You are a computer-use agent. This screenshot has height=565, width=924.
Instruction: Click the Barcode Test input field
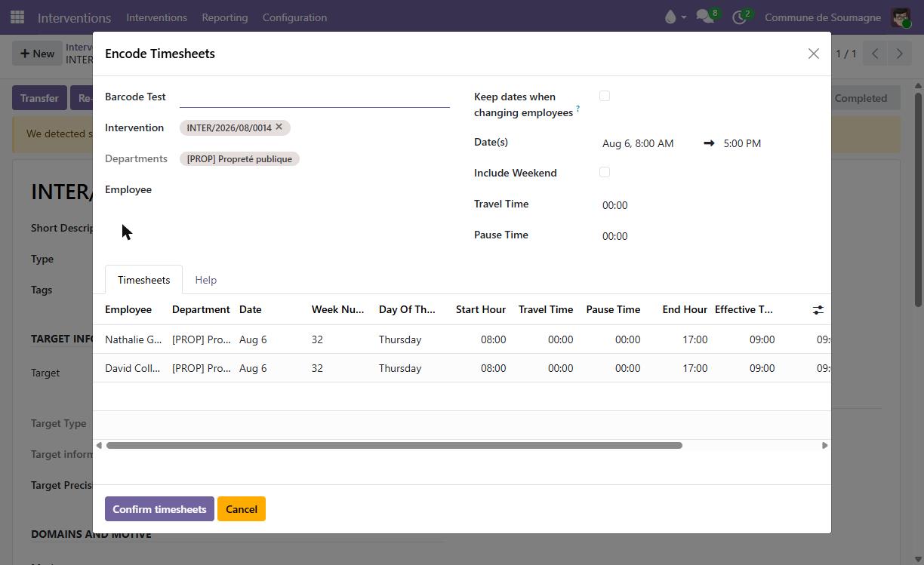[x=314, y=97]
